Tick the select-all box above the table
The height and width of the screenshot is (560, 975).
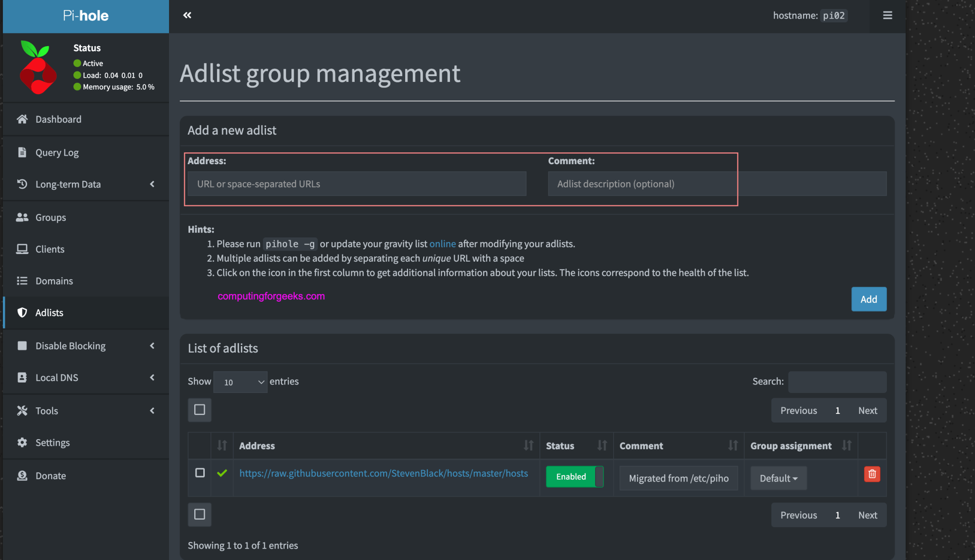[x=199, y=410]
